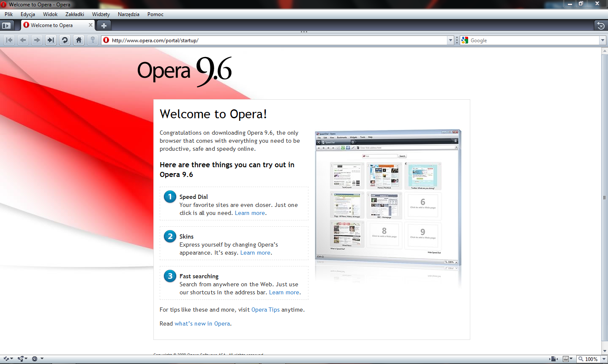Click the step 2 number badge
The image size is (608, 364).
170,236
